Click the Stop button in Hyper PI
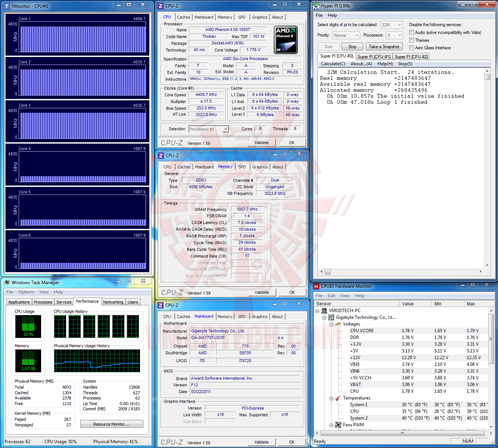The height and width of the screenshot is (448, 498). coord(352,47)
